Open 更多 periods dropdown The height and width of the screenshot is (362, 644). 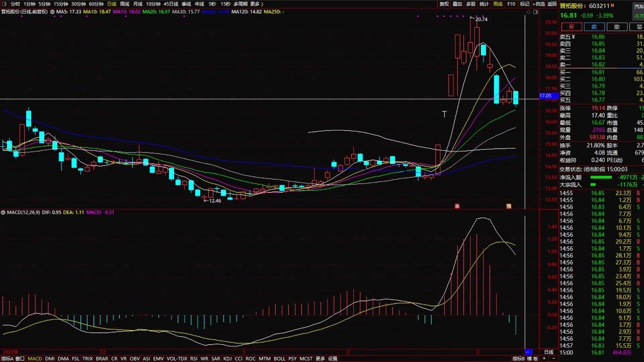(255, 4)
